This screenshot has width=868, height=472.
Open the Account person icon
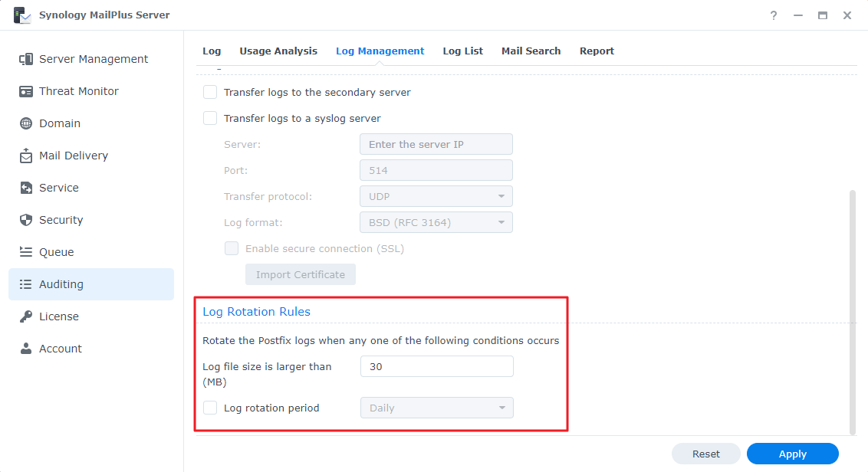point(25,348)
